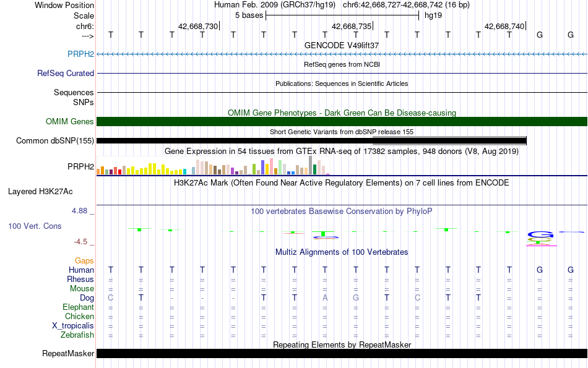Click the hg19 label beside scale bar
588x368 pixels.
tap(433, 15)
